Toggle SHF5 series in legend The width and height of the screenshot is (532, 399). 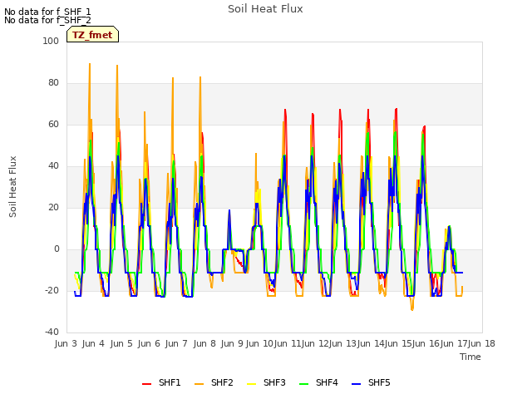371,382
